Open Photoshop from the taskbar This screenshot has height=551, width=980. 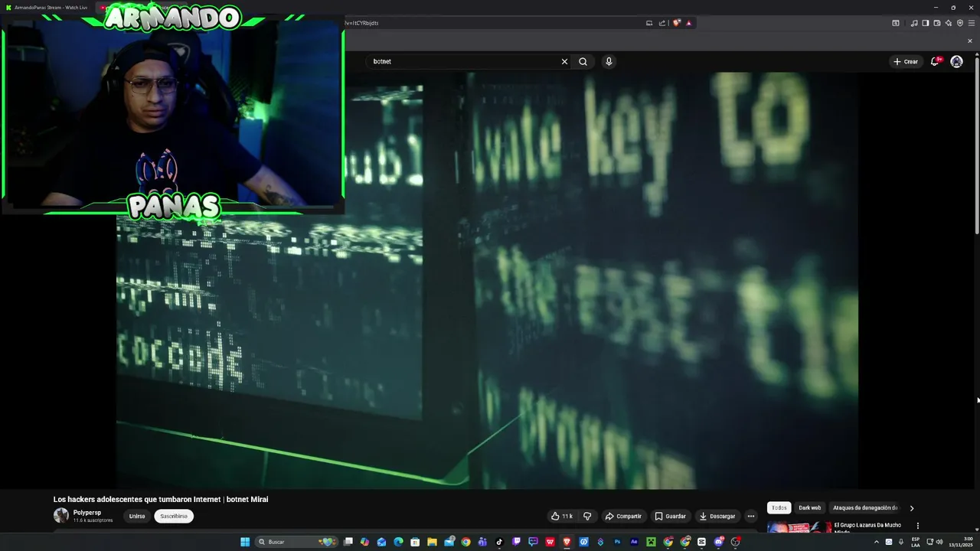pyautogui.click(x=617, y=542)
